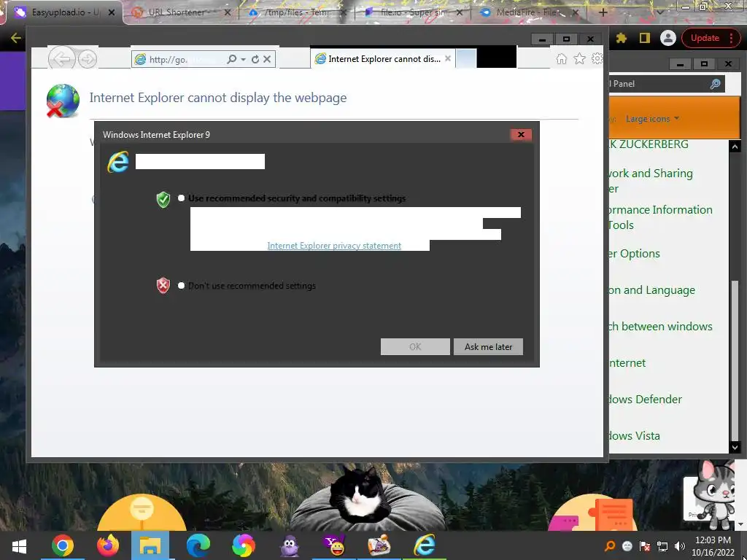The height and width of the screenshot is (560, 747).
Task: Open Microsoft Edge from the taskbar
Action: [x=198, y=545]
